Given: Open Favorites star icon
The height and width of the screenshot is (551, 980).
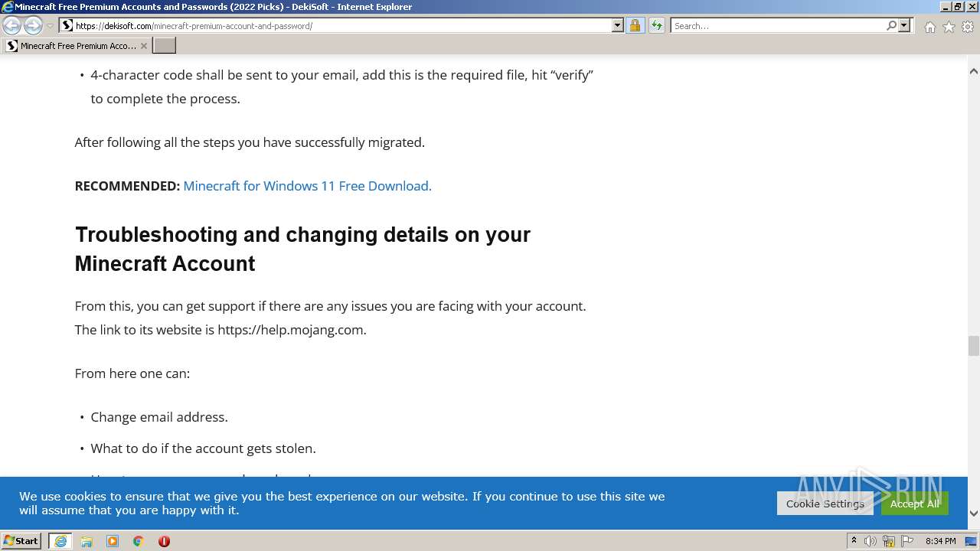Looking at the screenshot, I should point(949,27).
